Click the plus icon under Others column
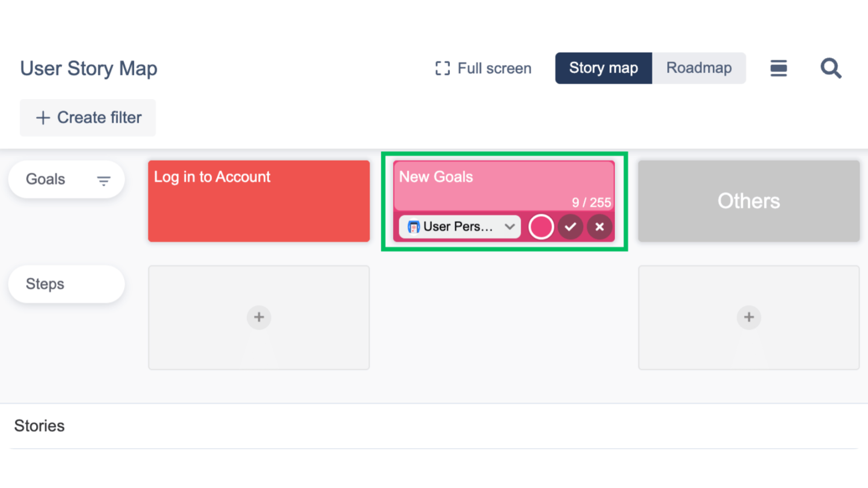Viewport: 868px width, 488px height. 749,317
